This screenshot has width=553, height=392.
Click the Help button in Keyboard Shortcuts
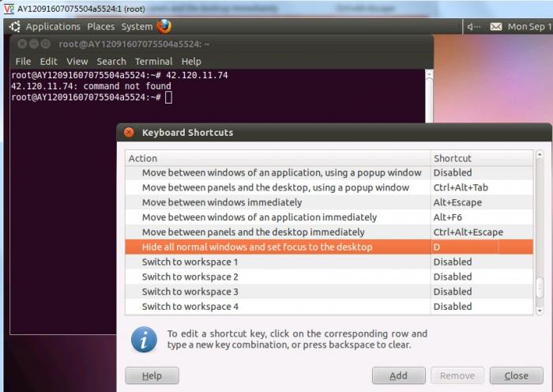[x=152, y=376]
